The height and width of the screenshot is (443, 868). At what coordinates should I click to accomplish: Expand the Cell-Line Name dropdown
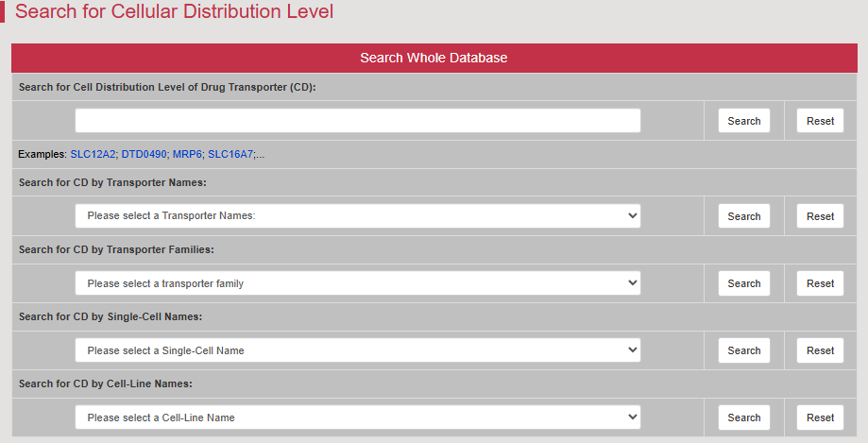click(x=358, y=417)
